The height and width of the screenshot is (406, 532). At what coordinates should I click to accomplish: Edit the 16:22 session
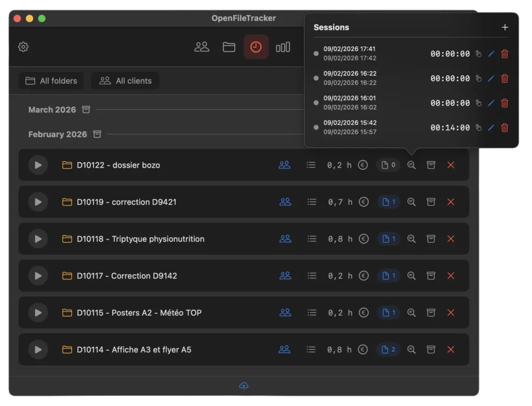click(x=491, y=78)
